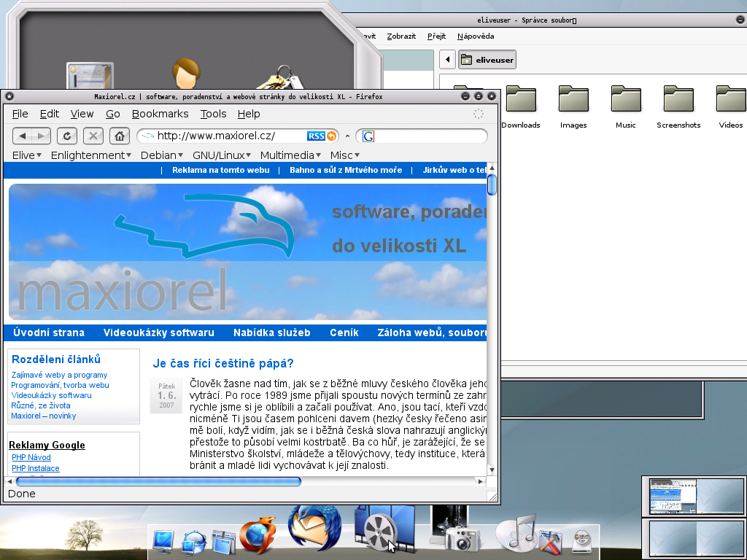Click the Elive disk drive dock icon
The height and width of the screenshot is (560, 747).
coord(582,542)
